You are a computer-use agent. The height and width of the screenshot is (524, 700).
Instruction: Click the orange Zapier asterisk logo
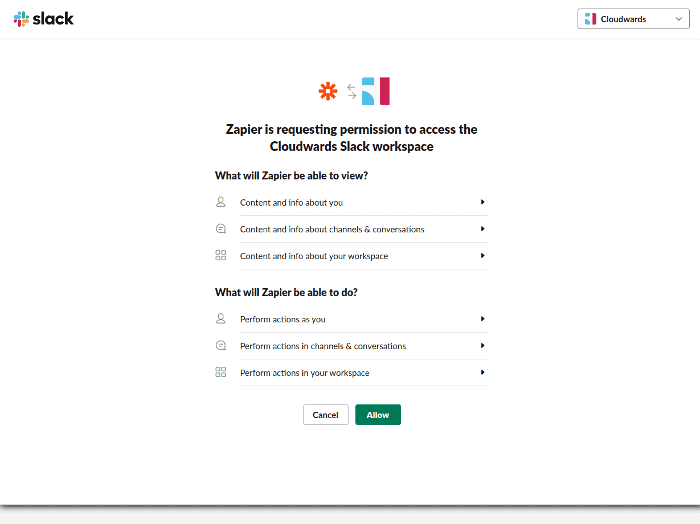pyautogui.click(x=328, y=91)
